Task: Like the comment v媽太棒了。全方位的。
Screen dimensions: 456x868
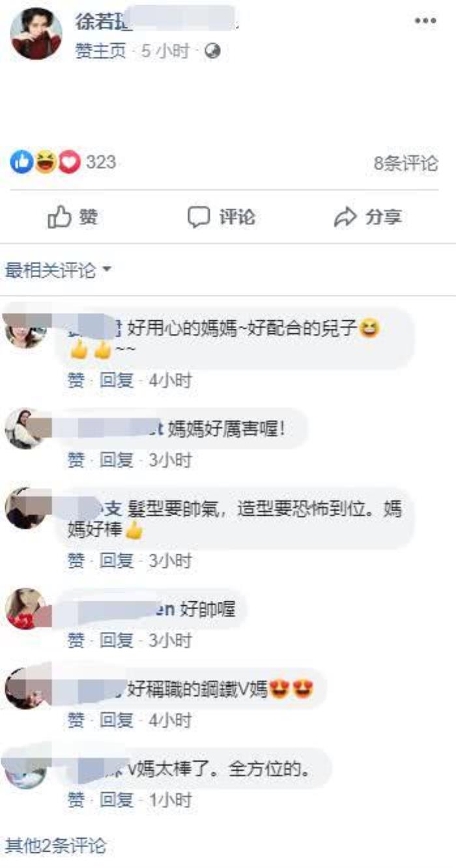Action: click(x=76, y=800)
